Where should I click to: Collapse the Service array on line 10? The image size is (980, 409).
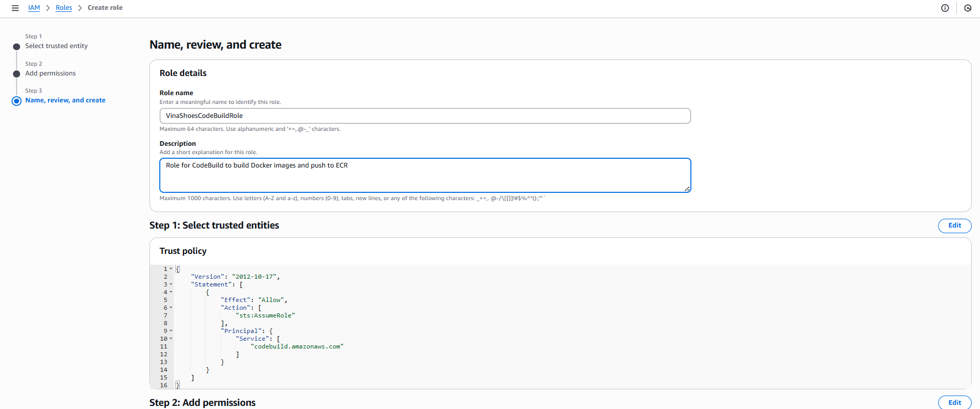coord(171,339)
